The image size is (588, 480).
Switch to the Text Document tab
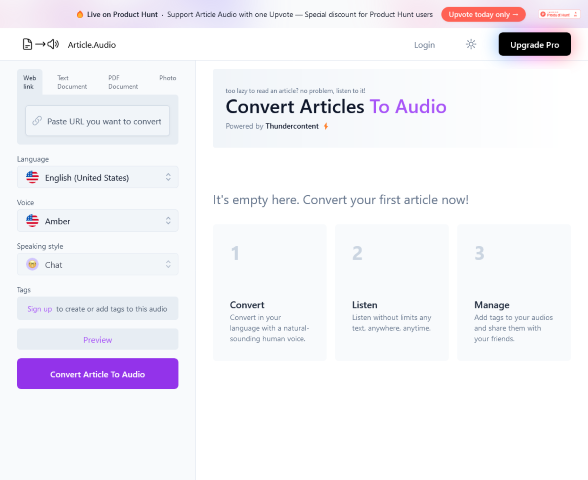(x=72, y=82)
